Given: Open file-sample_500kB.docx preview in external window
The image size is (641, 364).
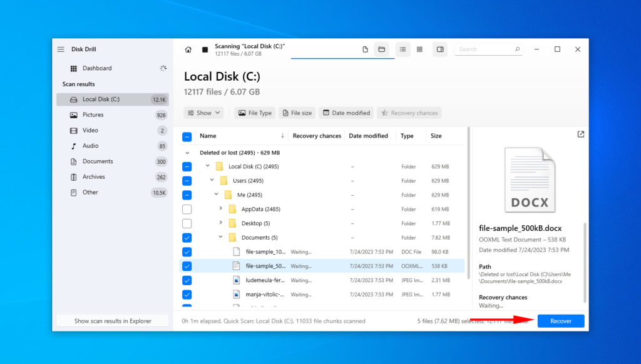Looking at the screenshot, I should [x=580, y=134].
